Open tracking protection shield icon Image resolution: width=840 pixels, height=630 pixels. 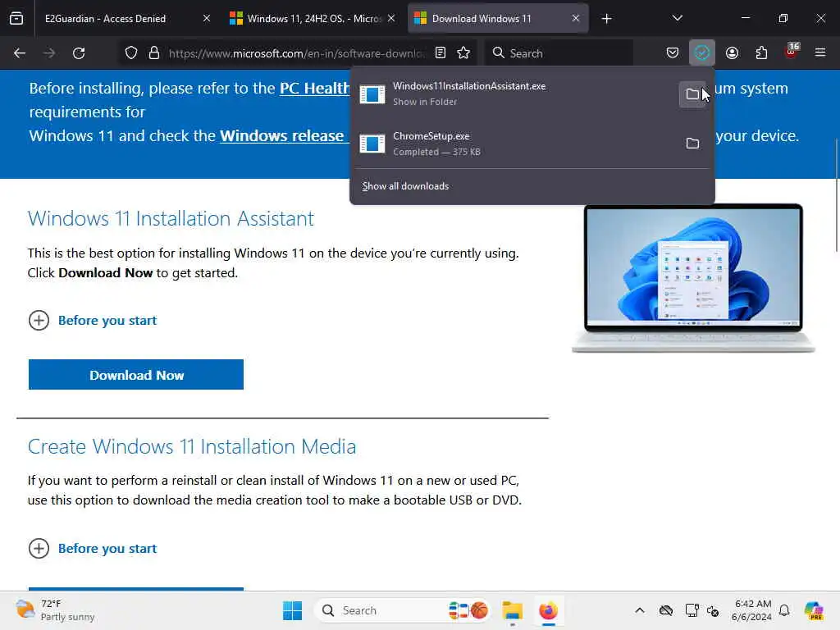click(x=131, y=53)
